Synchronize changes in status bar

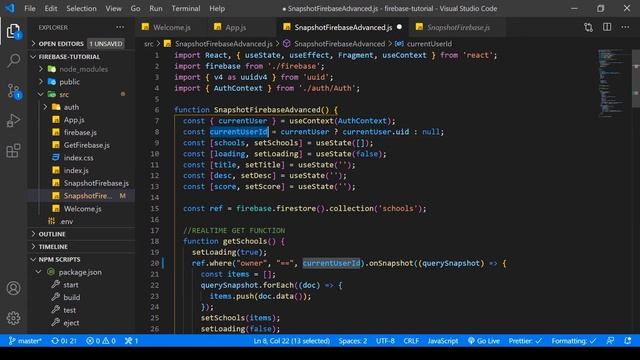coord(64,341)
